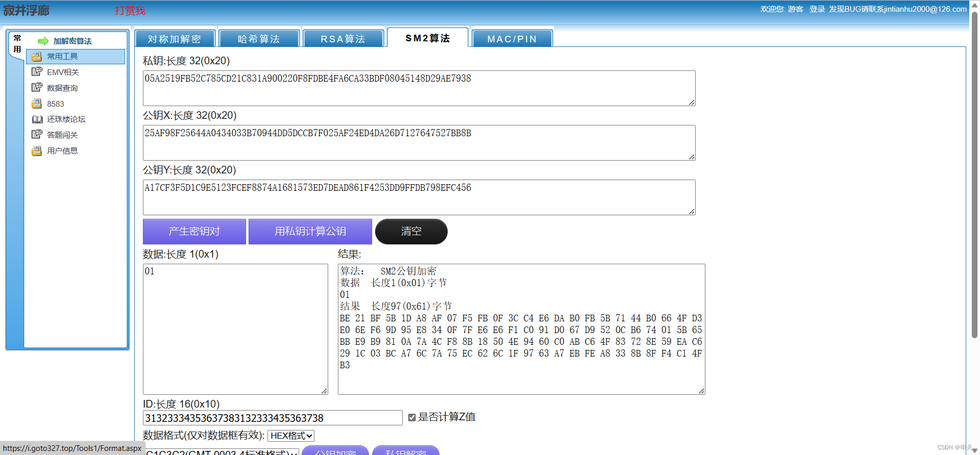The height and width of the screenshot is (455, 980).
Task: Switch to the 对称加解密 tab
Action: 175,39
